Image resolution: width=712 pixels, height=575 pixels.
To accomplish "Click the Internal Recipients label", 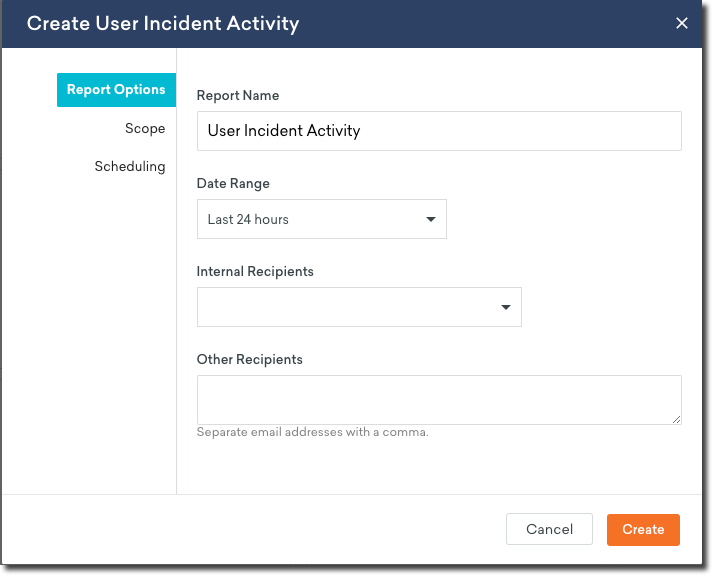I will coord(255,272).
